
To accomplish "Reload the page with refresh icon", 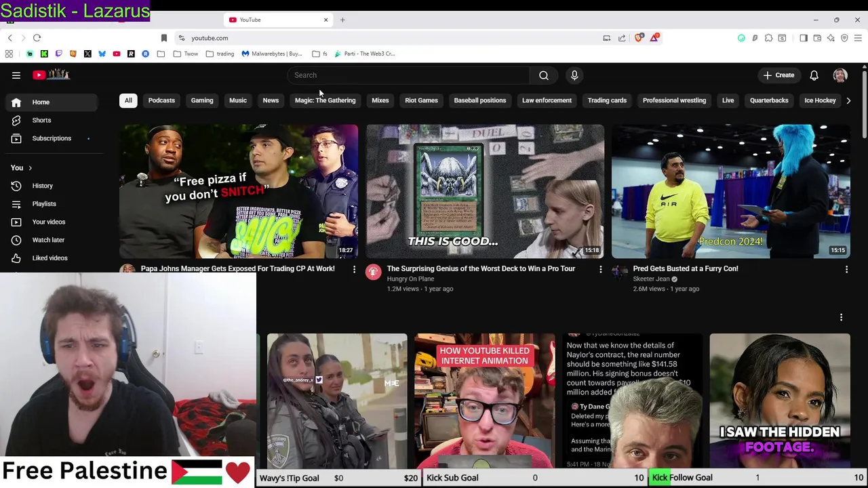I will pyautogui.click(x=37, y=38).
